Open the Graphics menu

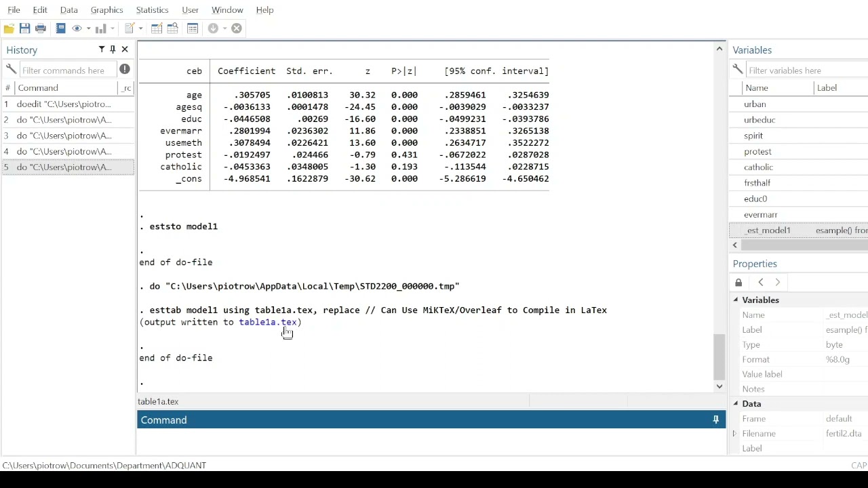click(106, 10)
